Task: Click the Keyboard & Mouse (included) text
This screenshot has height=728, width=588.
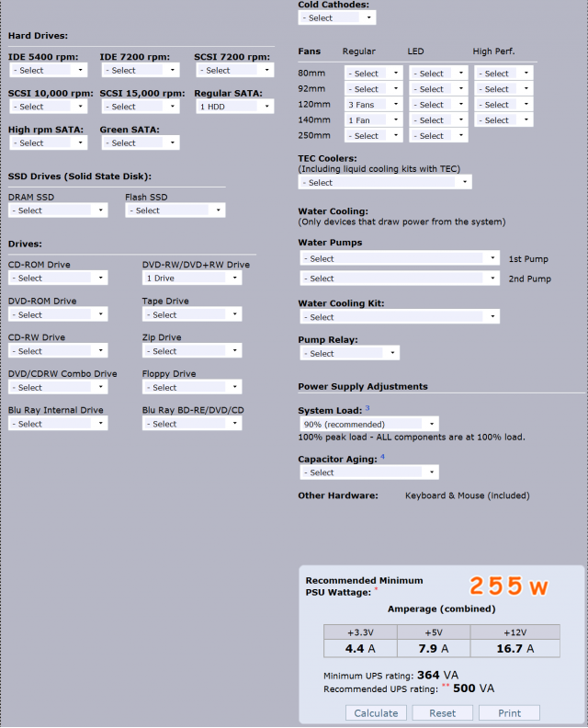Action: point(468,495)
